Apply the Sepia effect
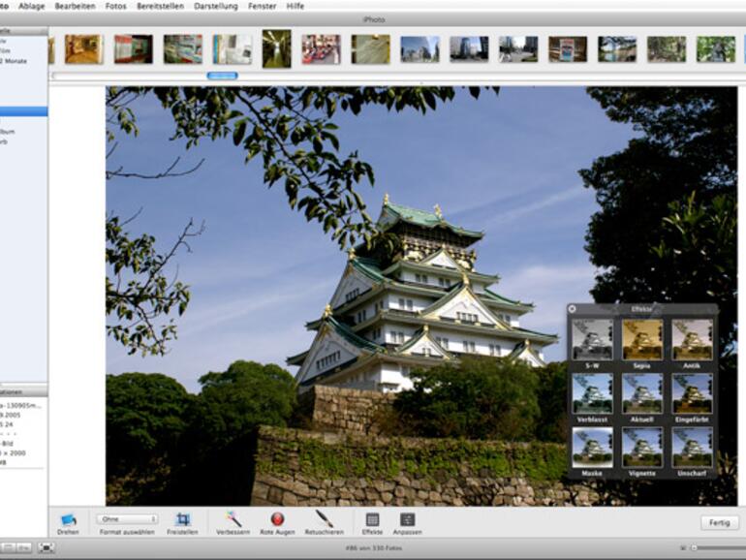746x560 pixels. (642, 340)
